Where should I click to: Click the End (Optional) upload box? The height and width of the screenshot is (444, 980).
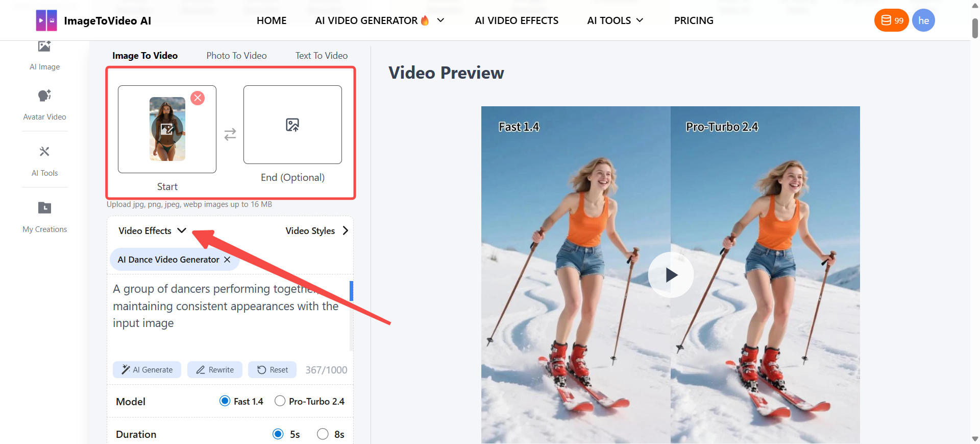pyautogui.click(x=292, y=125)
